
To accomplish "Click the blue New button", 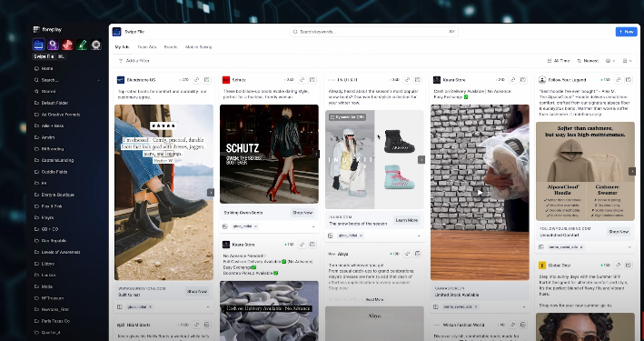I will click(627, 32).
